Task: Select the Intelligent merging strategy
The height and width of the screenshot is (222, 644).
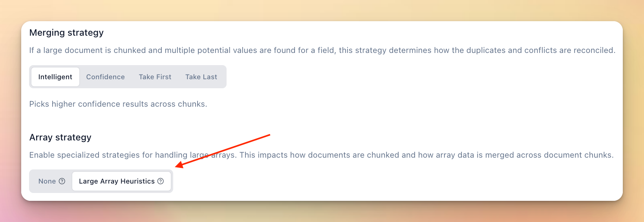Action: tap(55, 77)
